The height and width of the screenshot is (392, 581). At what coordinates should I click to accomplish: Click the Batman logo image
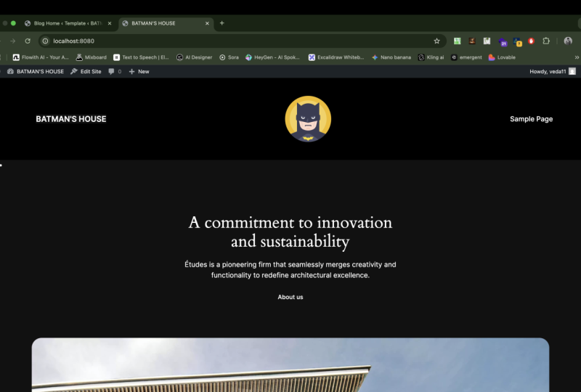click(x=308, y=119)
